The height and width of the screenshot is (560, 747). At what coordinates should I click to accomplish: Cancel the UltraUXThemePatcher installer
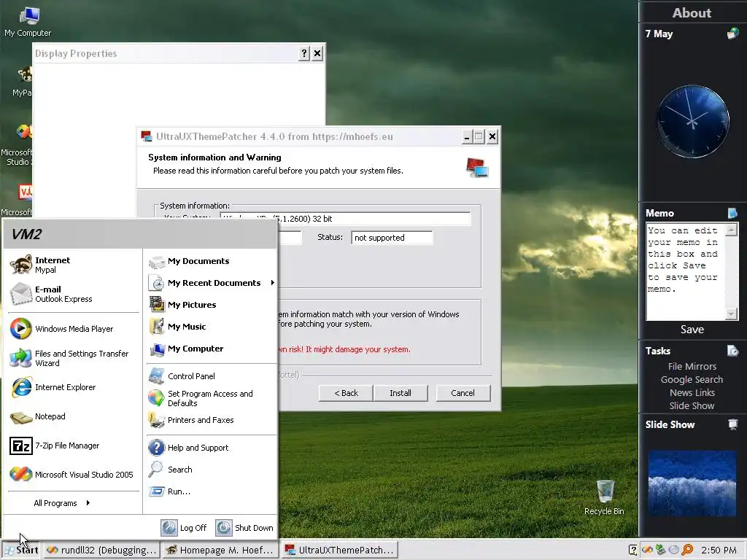tap(462, 393)
